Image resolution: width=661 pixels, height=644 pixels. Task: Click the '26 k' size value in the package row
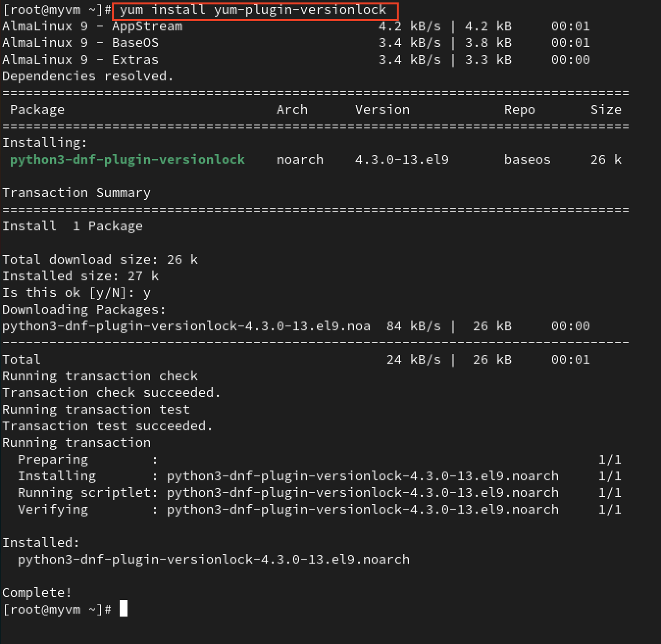[606, 159]
